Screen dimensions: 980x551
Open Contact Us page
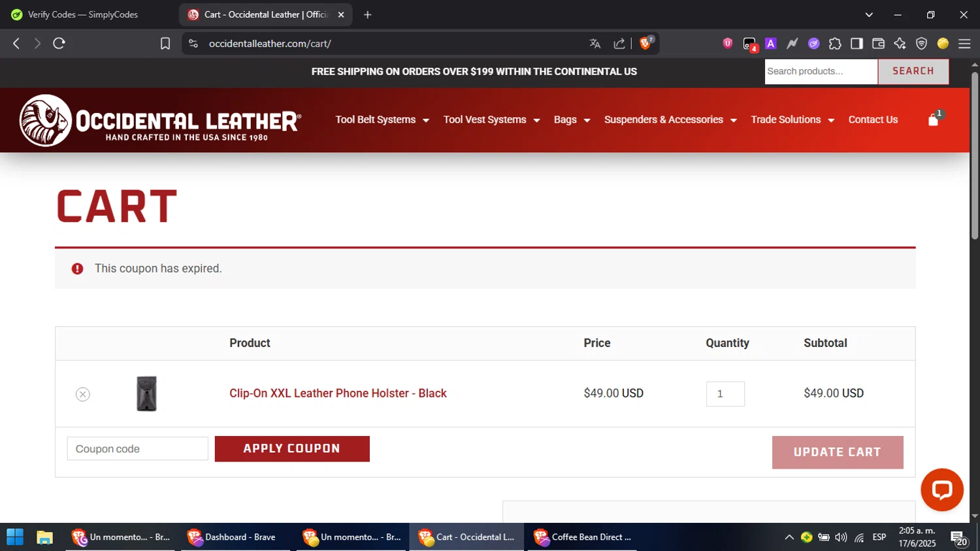point(873,120)
